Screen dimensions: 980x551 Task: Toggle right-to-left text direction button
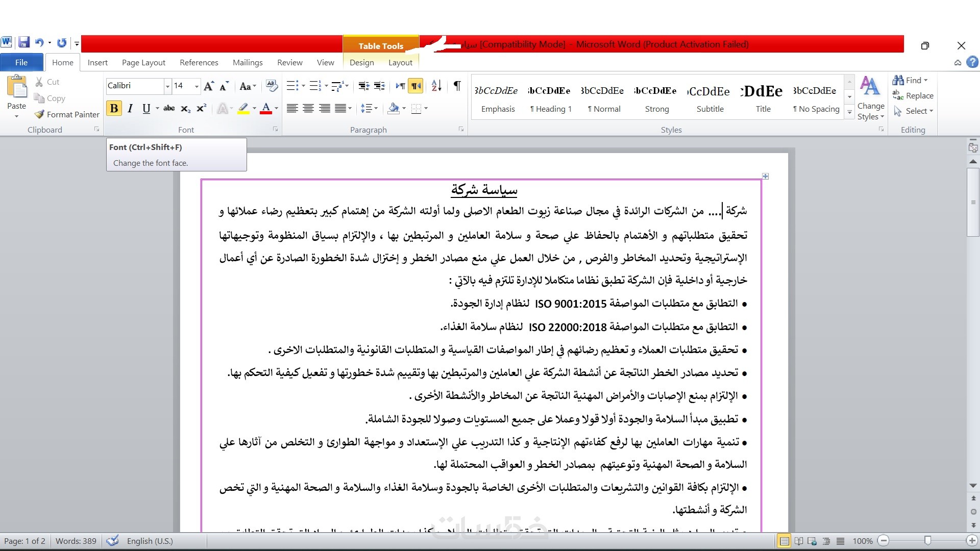tap(416, 86)
